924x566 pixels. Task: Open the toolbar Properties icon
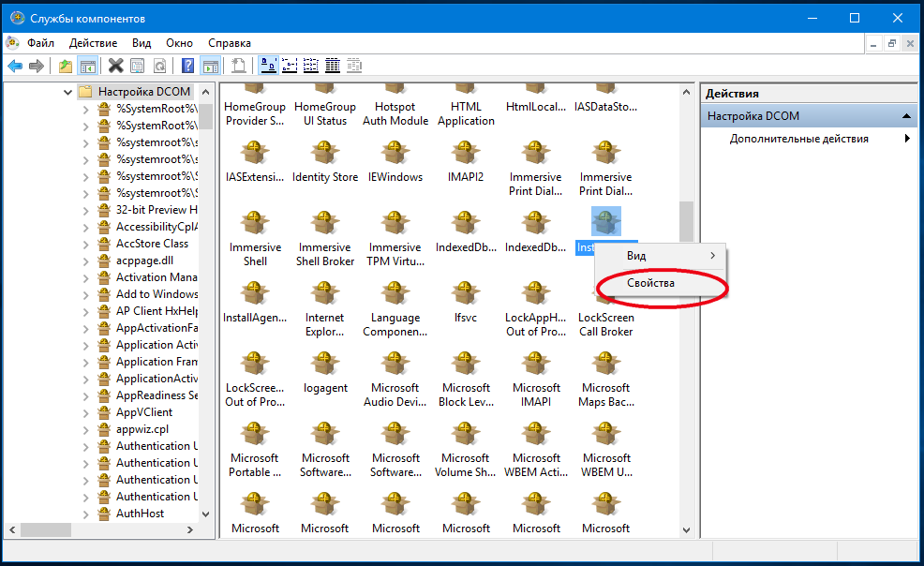click(138, 66)
